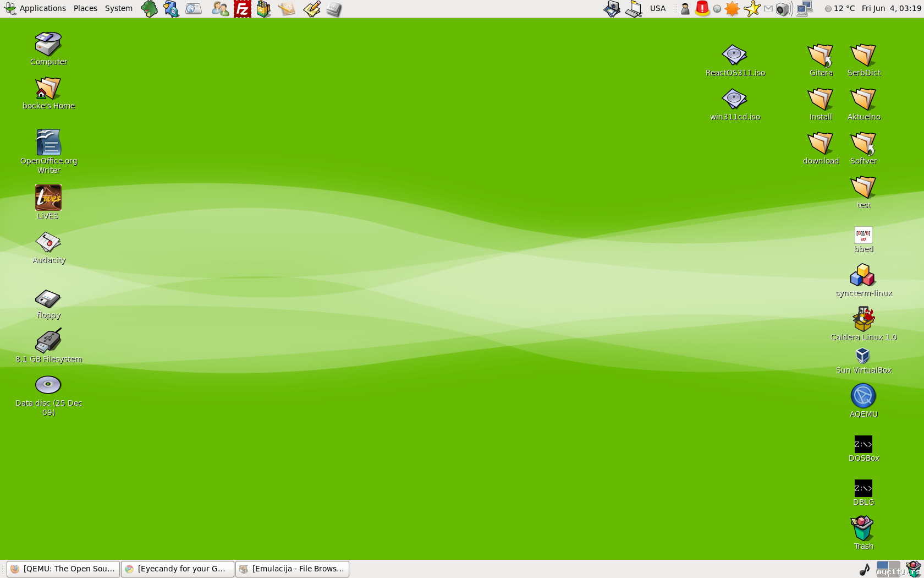The image size is (924, 578).
Task: Click the user status icon in tray
Action: click(685, 8)
